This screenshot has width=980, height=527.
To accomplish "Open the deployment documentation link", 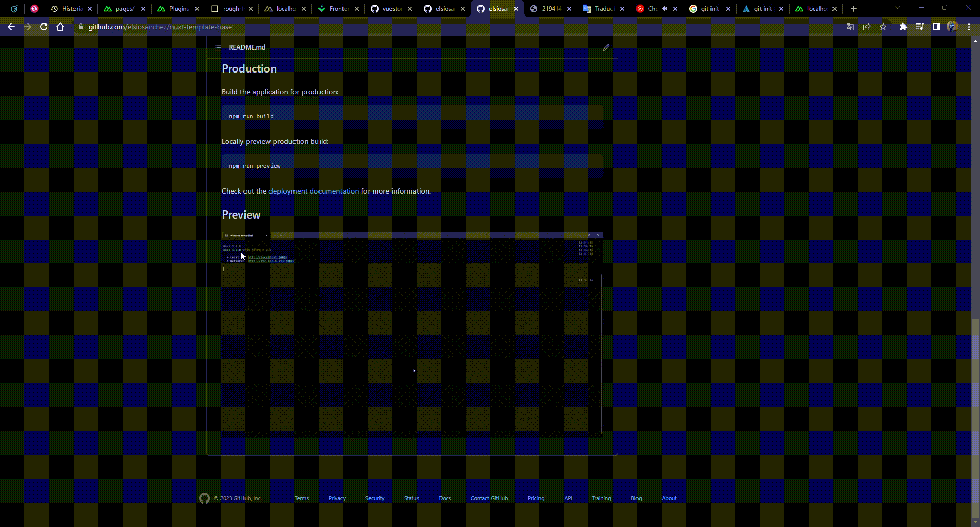I will [x=313, y=191].
